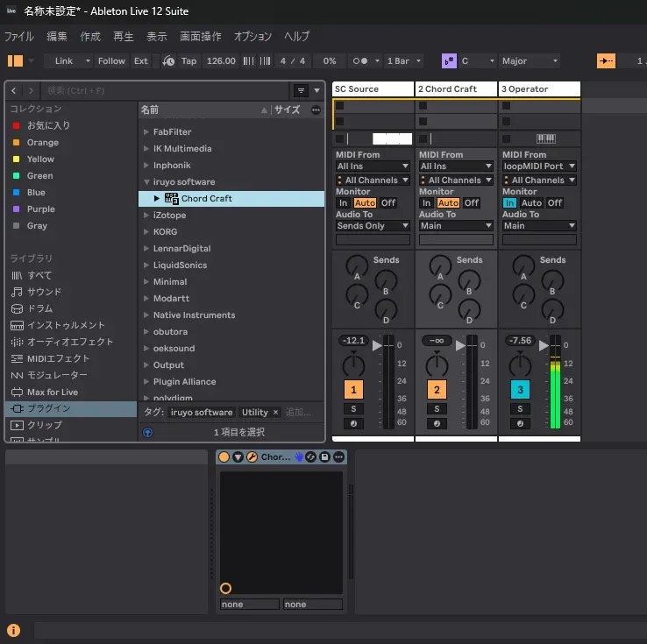This screenshot has height=644, width=647.
Task: Select Max for Live category
Action: 45,392
